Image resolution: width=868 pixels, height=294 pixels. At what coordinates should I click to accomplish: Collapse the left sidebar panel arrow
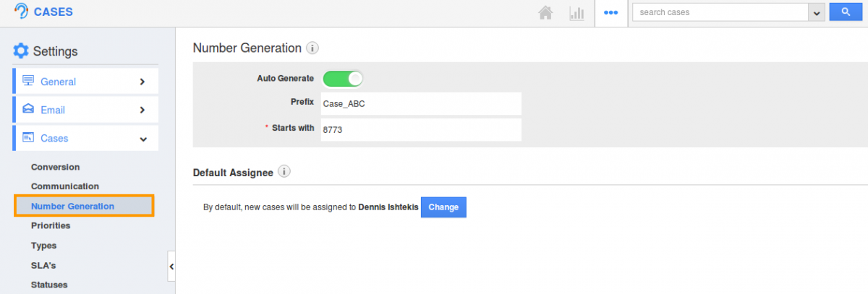tap(171, 267)
